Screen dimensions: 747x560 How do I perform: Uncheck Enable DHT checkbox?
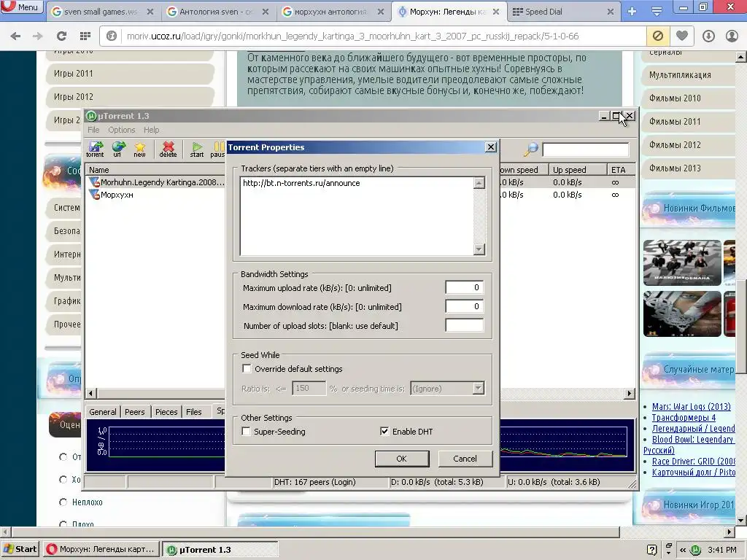tap(384, 432)
